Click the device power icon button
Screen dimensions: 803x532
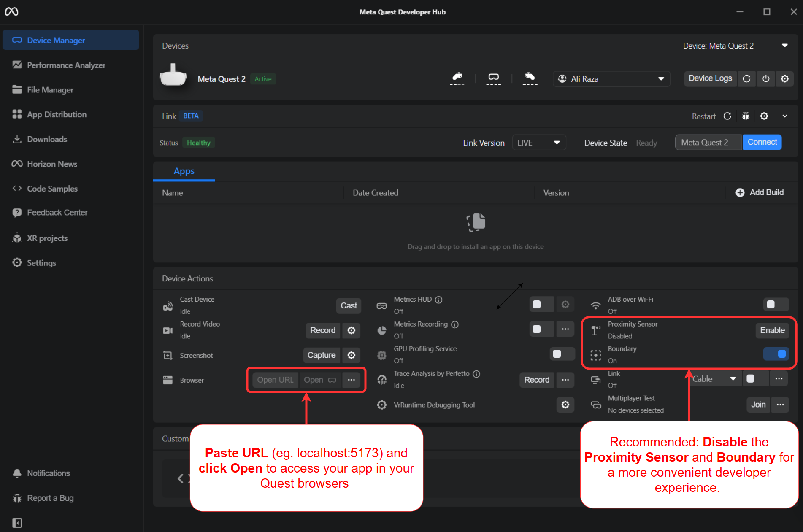pos(766,79)
